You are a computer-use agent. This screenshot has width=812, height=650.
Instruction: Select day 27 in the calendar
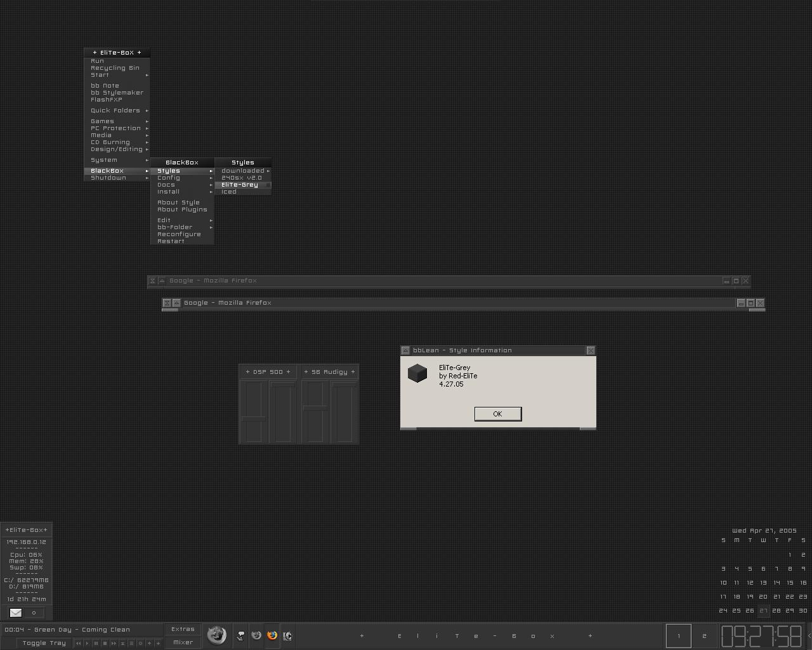(763, 611)
